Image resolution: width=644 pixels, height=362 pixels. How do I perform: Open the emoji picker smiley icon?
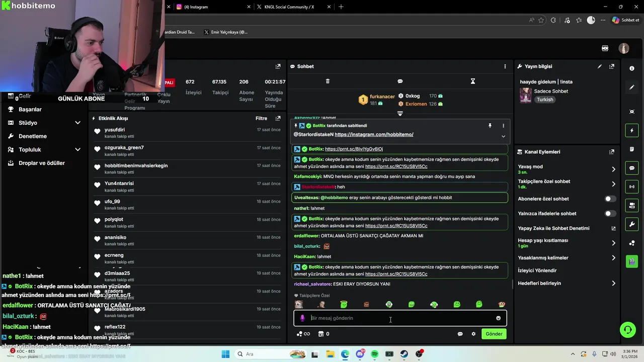(x=499, y=318)
